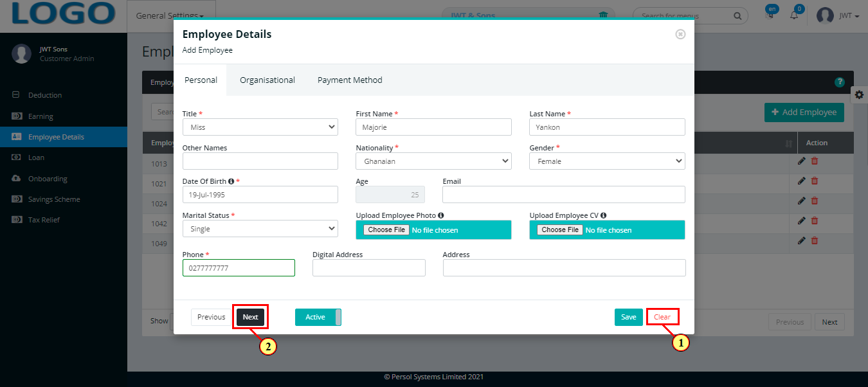This screenshot has height=387, width=868.
Task: Click employee ID 1042 in table
Action: tap(159, 224)
